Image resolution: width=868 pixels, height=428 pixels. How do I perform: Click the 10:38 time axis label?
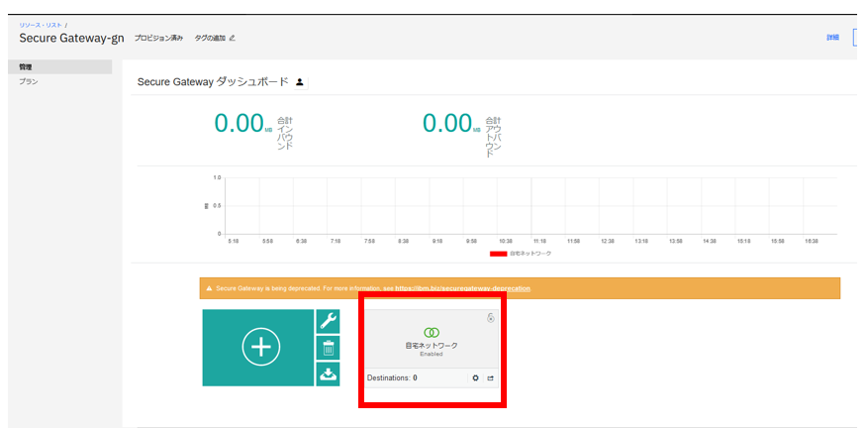[x=506, y=242]
